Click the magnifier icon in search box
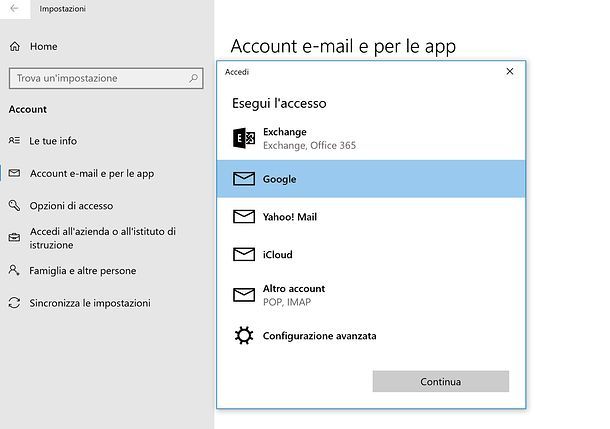 click(193, 78)
